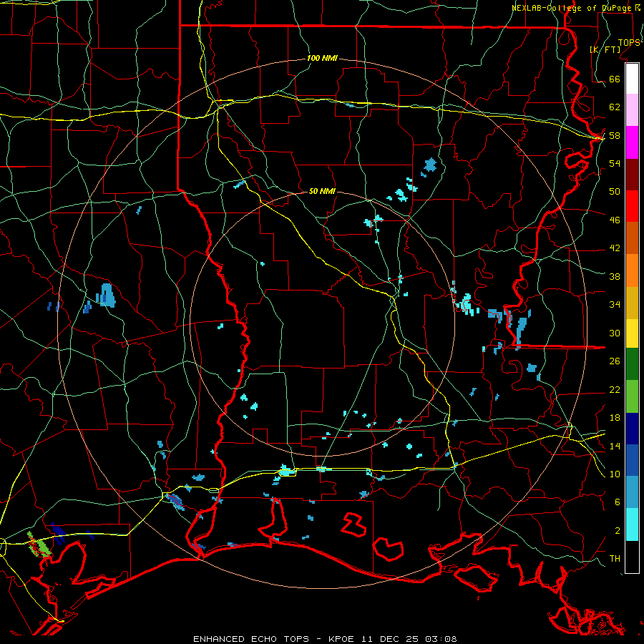
Task: Pick the light orange legend swatch
Action: 632,270
